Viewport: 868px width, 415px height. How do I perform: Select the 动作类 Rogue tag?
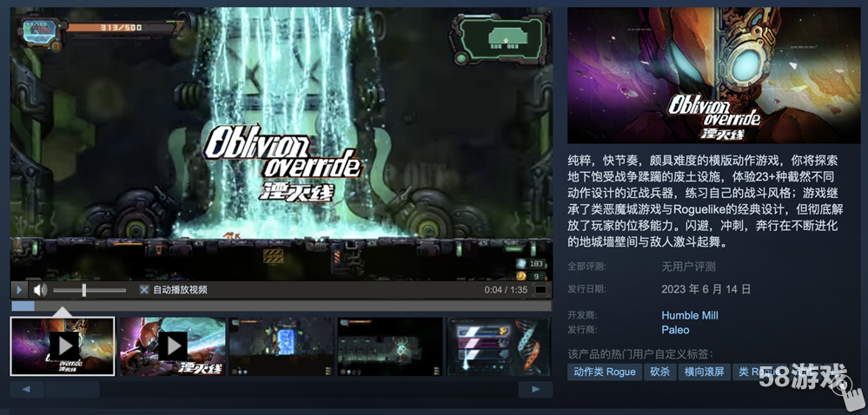pyautogui.click(x=604, y=372)
